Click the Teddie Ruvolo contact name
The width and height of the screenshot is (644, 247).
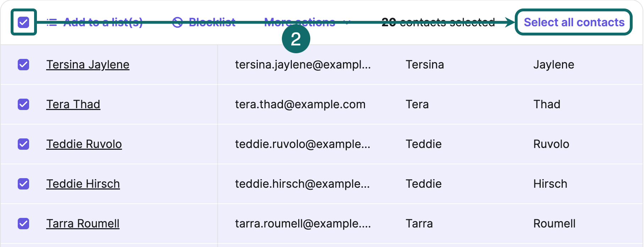pos(84,144)
